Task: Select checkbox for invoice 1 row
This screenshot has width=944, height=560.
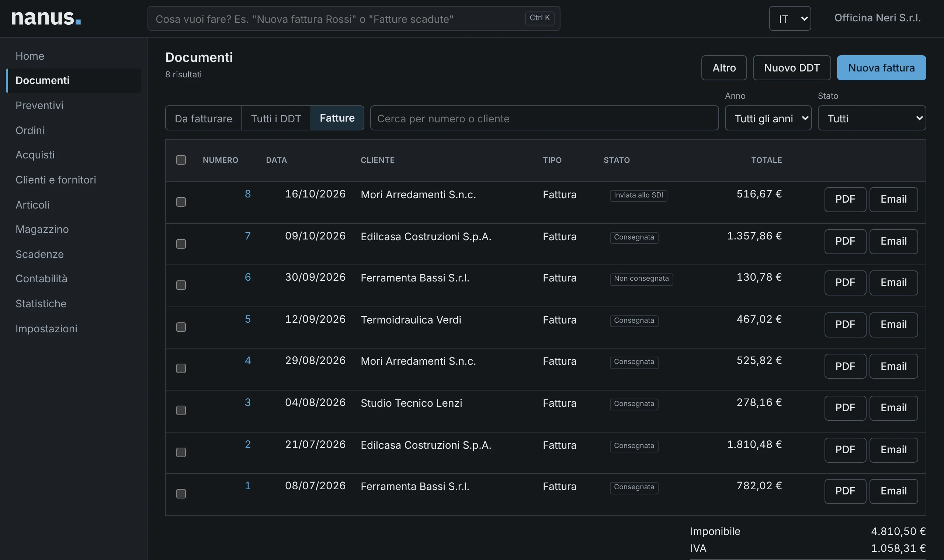Action: pyautogui.click(x=181, y=494)
